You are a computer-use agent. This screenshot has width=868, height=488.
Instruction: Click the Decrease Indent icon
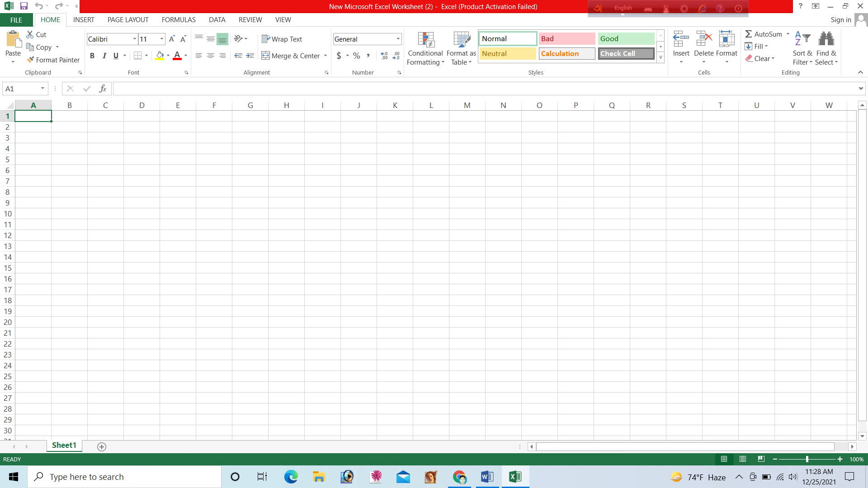[238, 56]
